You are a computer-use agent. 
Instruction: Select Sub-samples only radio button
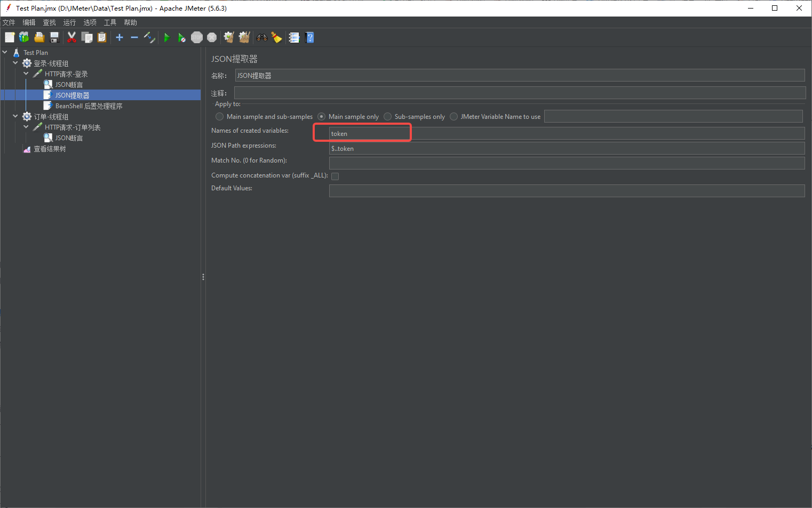point(387,116)
